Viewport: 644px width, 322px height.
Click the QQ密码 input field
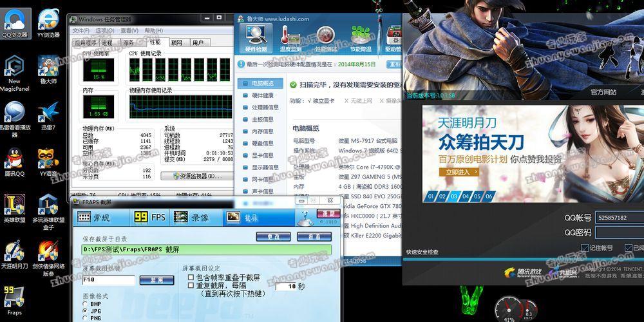click(x=620, y=232)
